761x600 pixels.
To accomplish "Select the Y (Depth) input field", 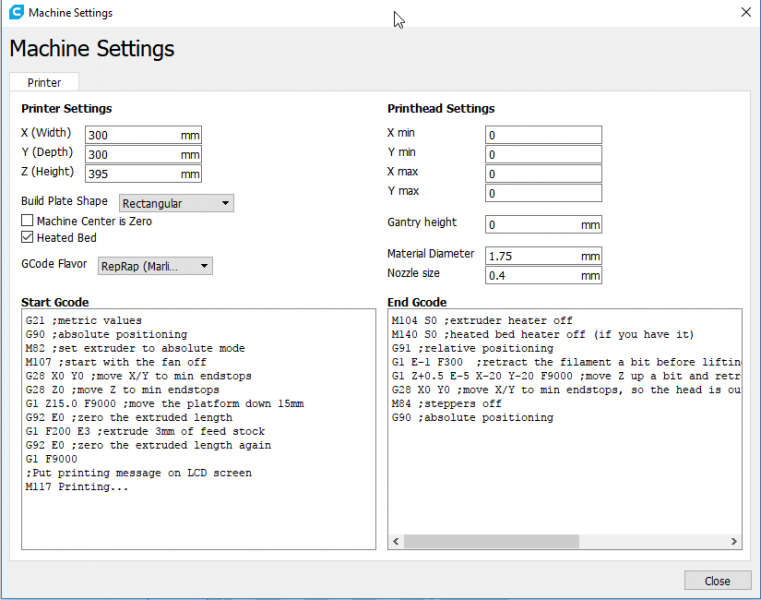I will pyautogui.click(x=132, y=155).
